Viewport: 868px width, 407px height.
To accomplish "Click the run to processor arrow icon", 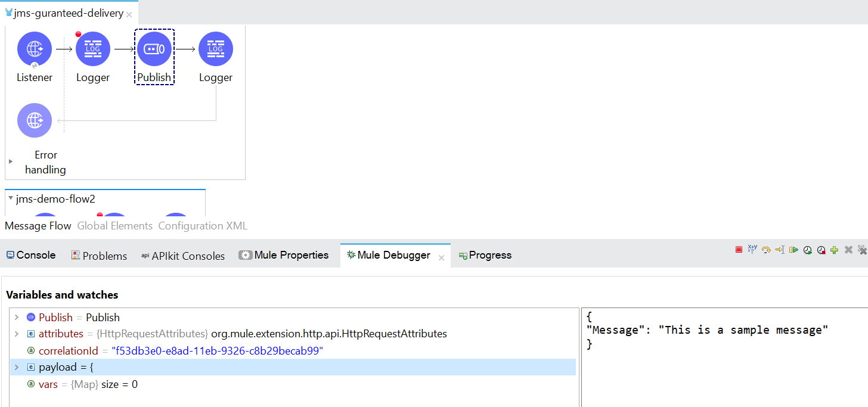I will click(780, 250).
